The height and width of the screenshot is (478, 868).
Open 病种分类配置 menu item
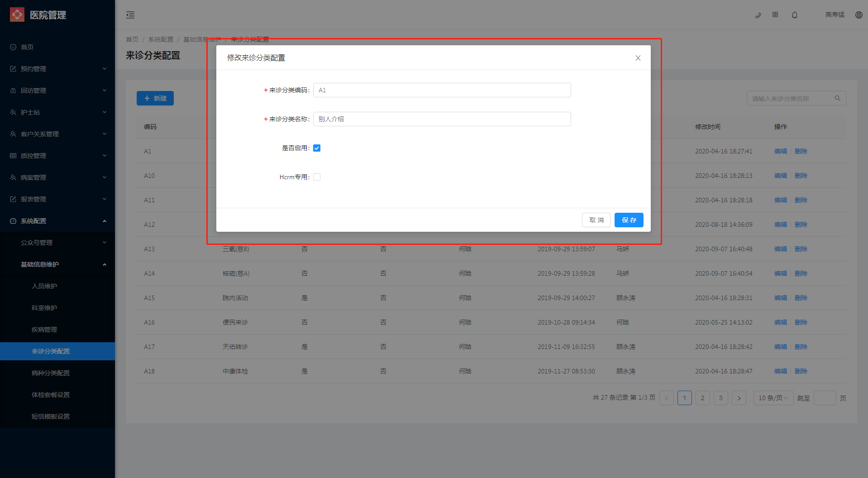(x=57, y=373)
